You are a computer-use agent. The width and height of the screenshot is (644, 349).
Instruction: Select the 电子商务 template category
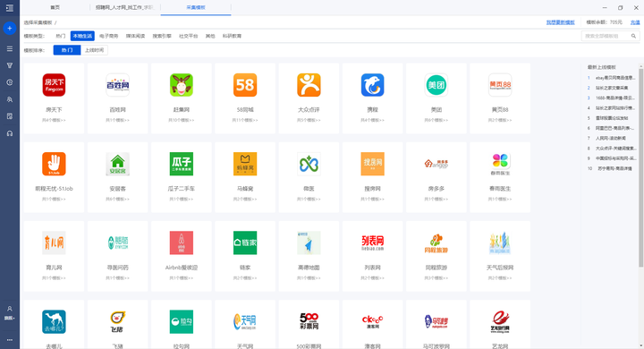pos(109,36)
